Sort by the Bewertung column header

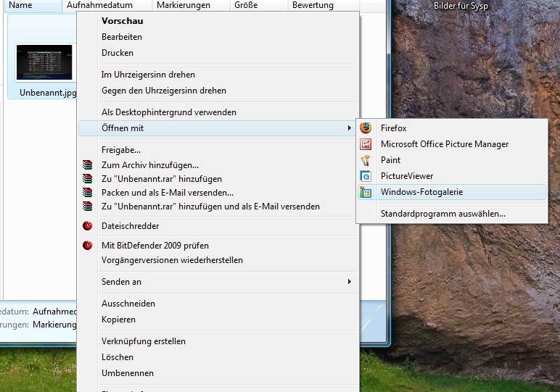click(324, 6)
